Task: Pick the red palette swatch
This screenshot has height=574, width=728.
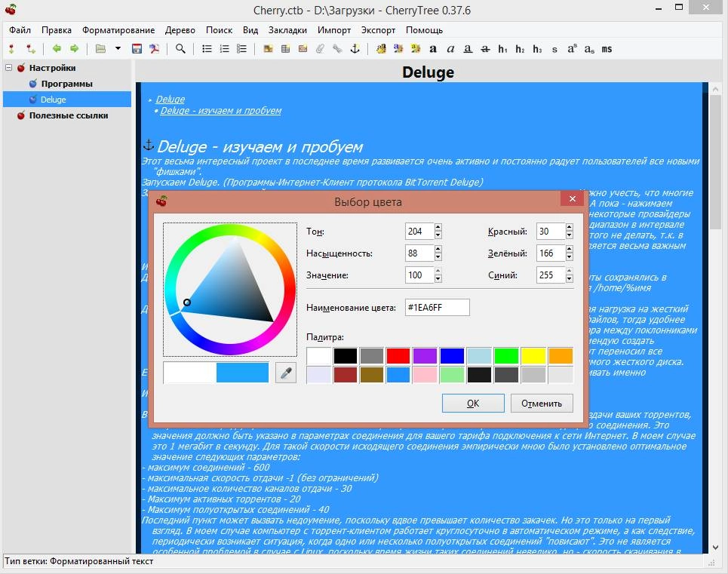Action: tap(398, 356)
